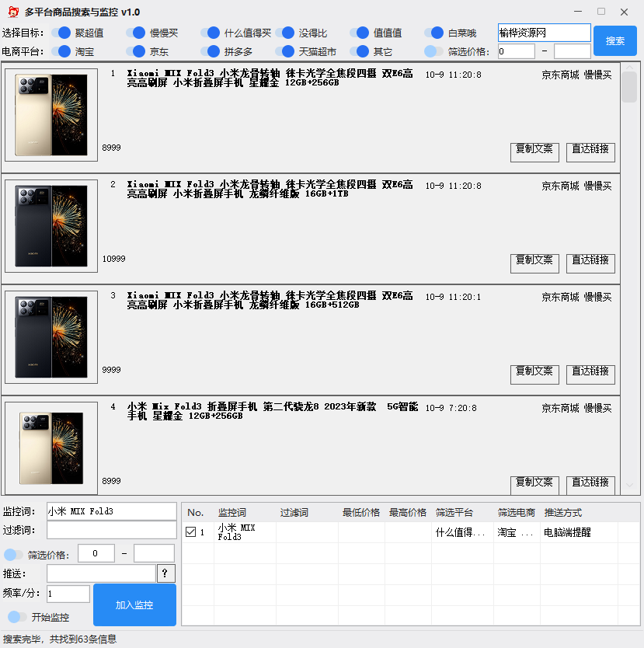Click the 监控词 field with 小米 MIX Fold3
Screen dimensions: 644x648
pyautogui.click(x=112, y=511)
